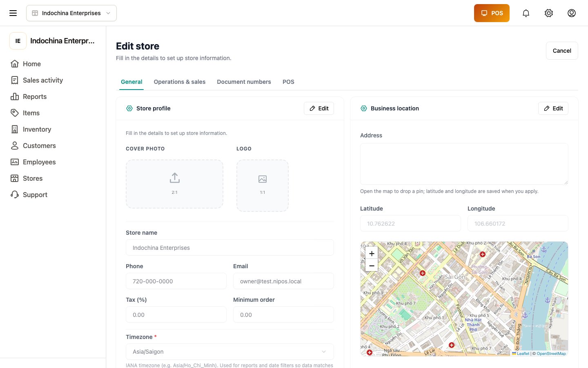Open the user account profile icon

(572, 13)
